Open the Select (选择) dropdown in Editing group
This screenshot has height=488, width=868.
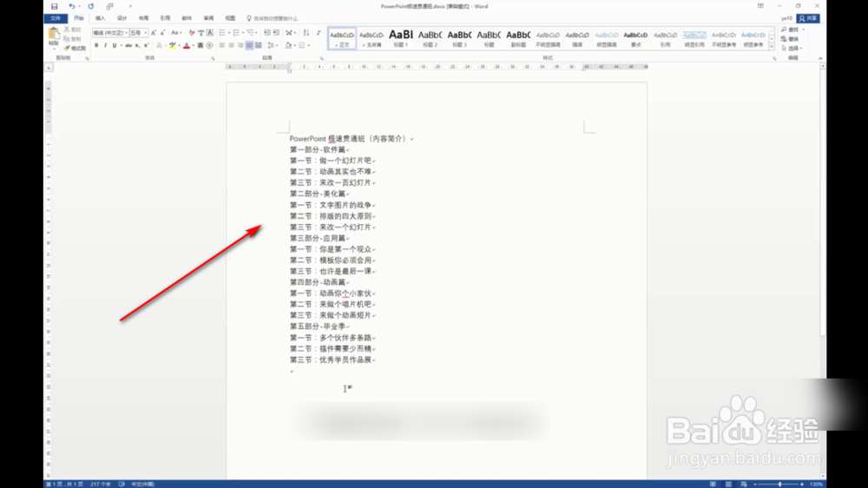click(792, 48)
